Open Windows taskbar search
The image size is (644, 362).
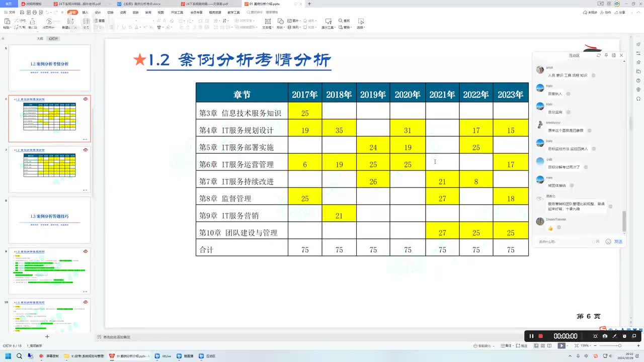tap(19, 356)
